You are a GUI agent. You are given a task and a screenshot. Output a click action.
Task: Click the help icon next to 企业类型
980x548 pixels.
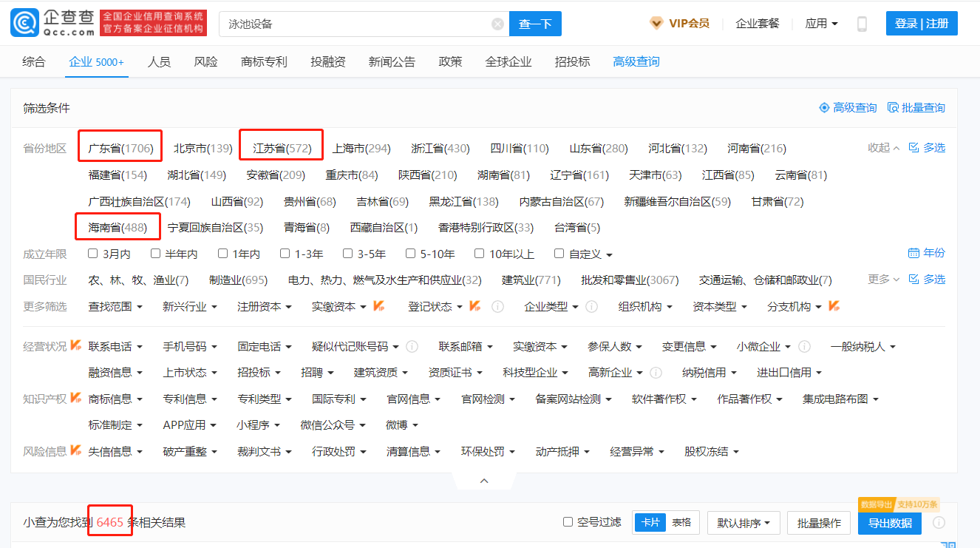pyautogui.click(x=592, y=306)
